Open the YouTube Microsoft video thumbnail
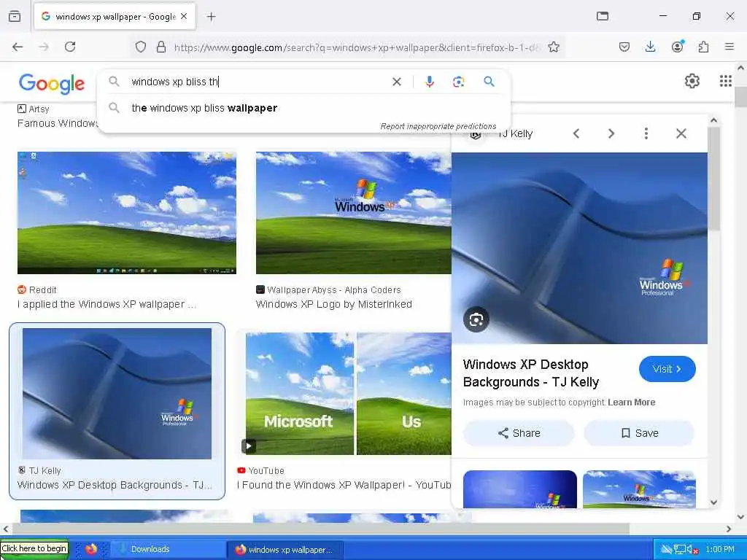Image resolution: width=747 pixels, height=560 pixels. coord(348,393)
